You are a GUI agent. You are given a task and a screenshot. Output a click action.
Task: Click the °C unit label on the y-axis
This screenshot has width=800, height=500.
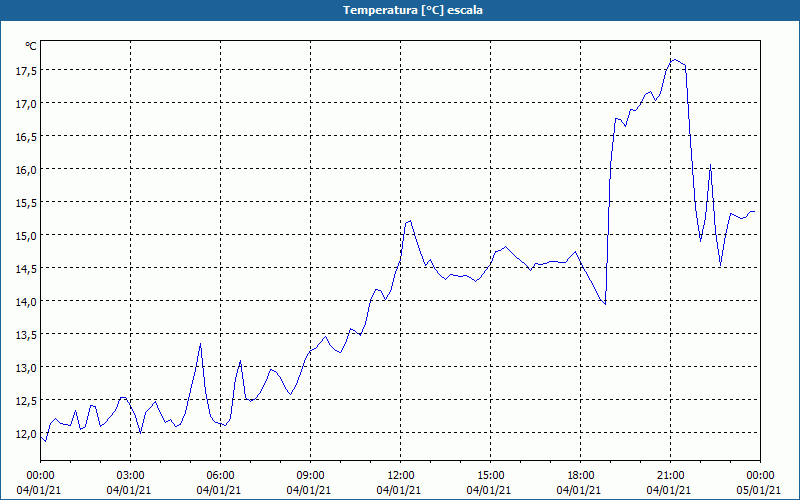click(31, 46)
